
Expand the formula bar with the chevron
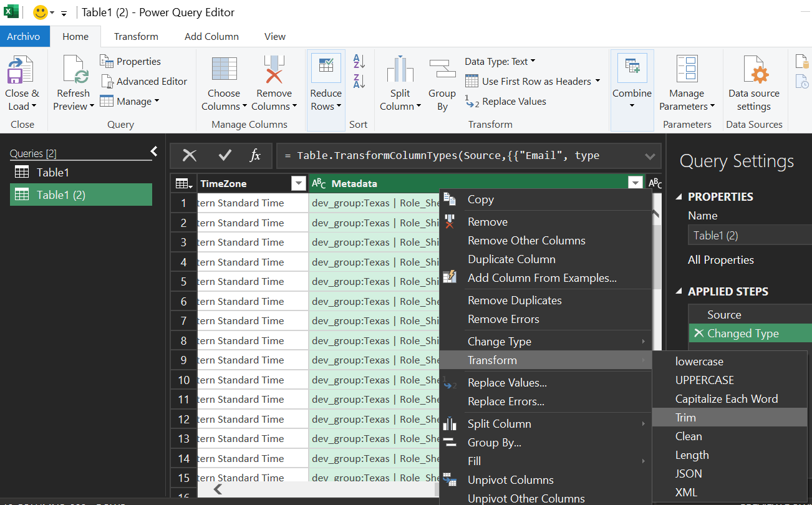650,156
